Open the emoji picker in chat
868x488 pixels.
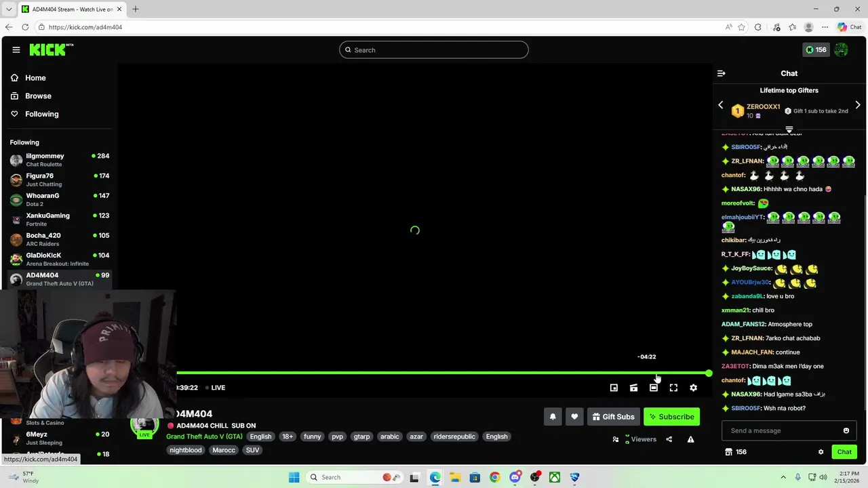coord(846,430)
